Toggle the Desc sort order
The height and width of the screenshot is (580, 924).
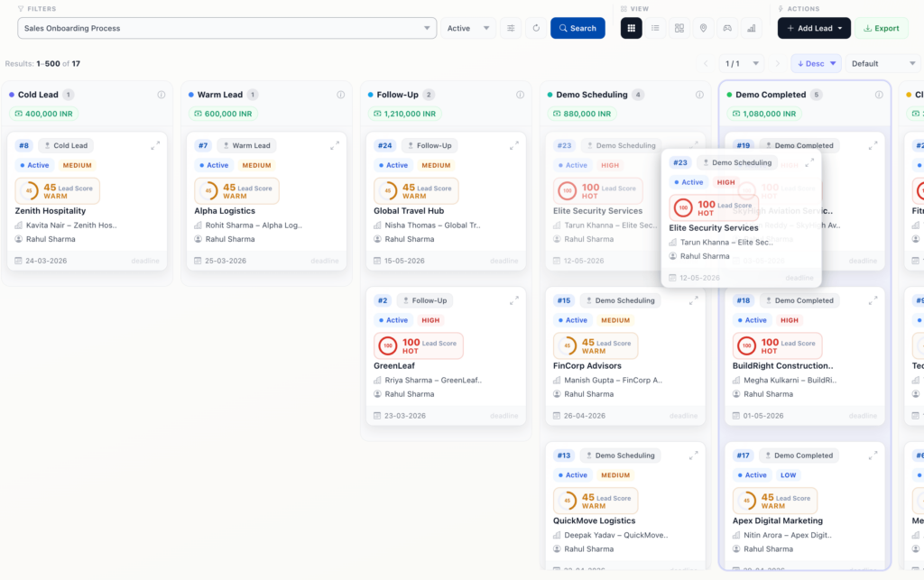[x=816, y=63]
